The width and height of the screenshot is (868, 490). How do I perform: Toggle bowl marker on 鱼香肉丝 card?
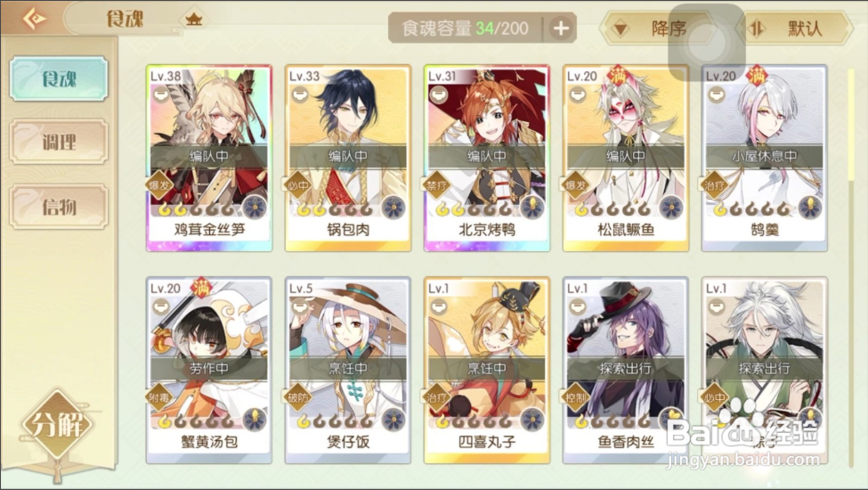click(x=578, y=307)
